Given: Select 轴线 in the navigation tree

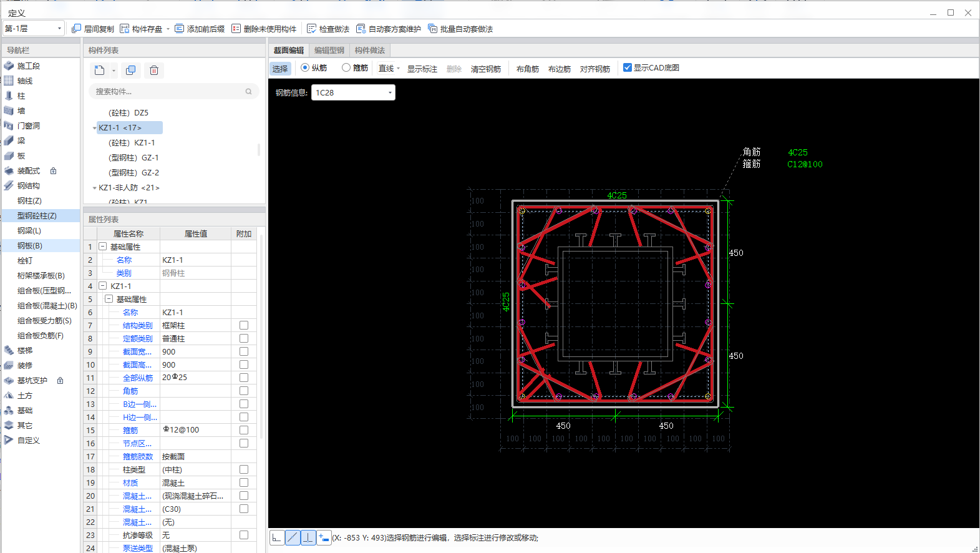Looking at the screenshot, I should (x=25, y=81).
